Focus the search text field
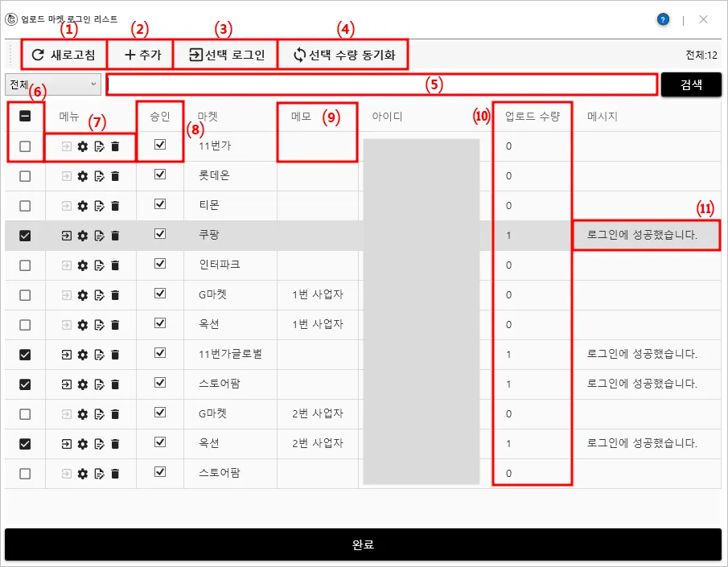The image size is (728, 567). [381, 84]
